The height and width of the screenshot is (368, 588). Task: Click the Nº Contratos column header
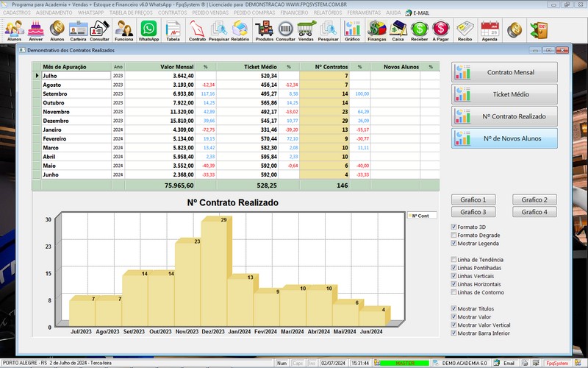tap(325, 67)
